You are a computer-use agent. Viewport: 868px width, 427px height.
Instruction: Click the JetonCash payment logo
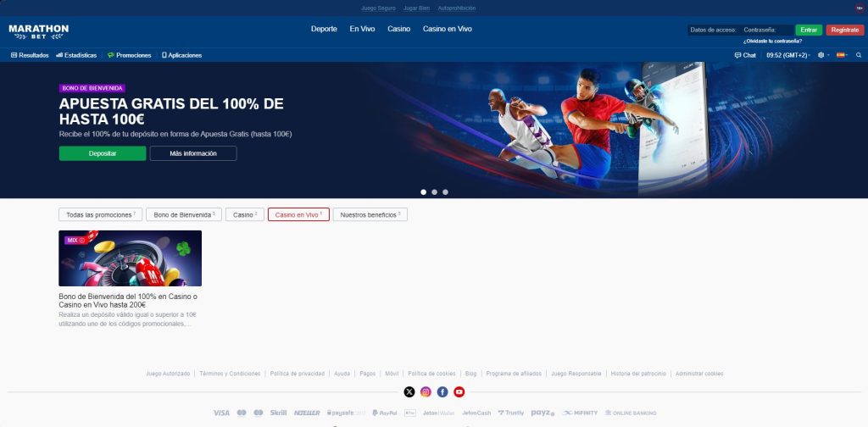(x=476, y=413)
